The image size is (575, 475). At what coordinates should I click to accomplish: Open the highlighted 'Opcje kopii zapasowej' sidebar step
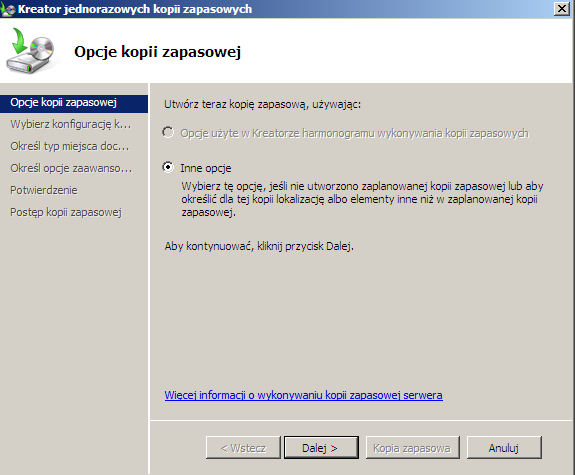pyautogui.click(x=74, y=103)
